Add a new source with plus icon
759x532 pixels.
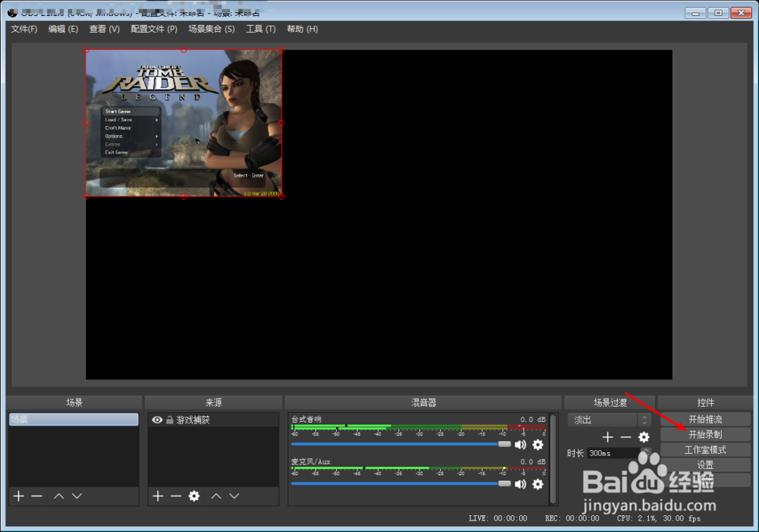(x=158, y=496)
